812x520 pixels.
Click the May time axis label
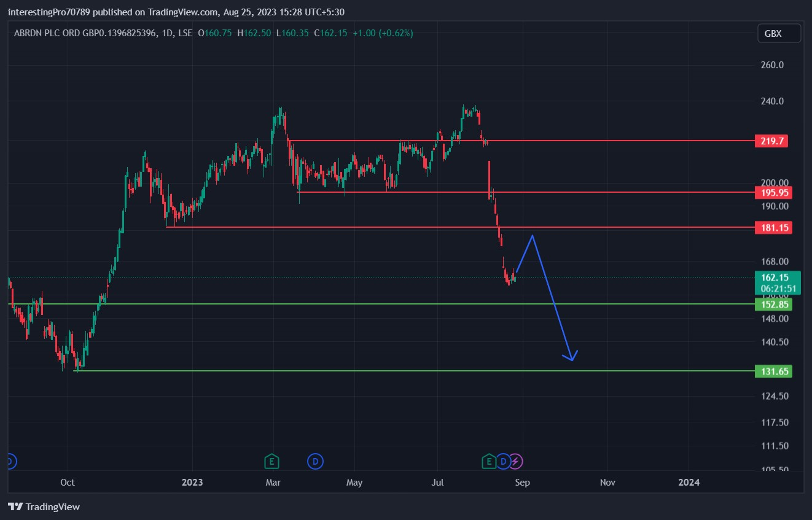click(354, 483)
